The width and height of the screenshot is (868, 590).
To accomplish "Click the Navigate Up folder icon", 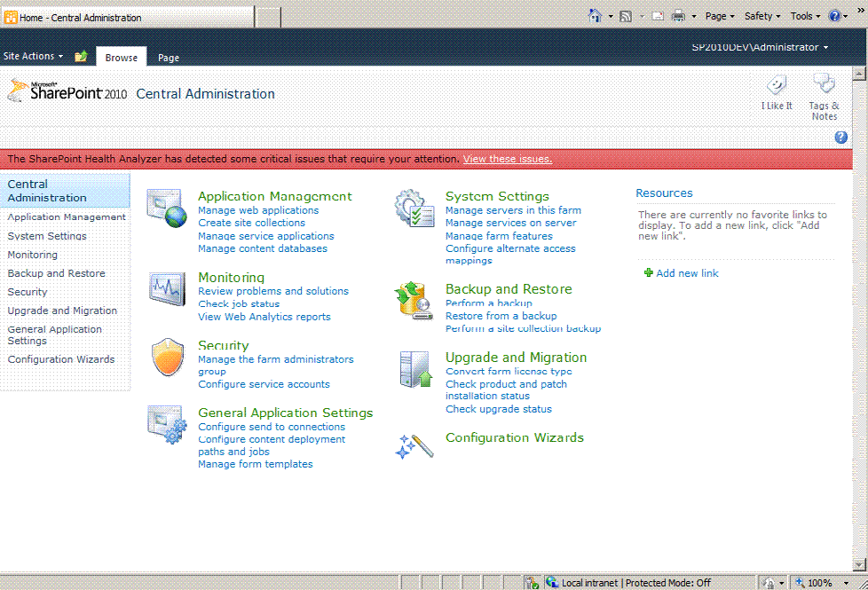I will [x=81, y=56].
